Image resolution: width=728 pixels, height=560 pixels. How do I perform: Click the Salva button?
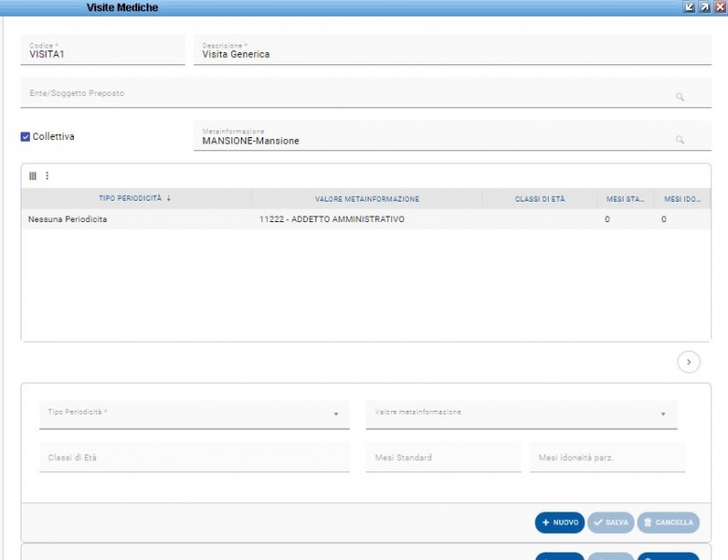[610, 523]
